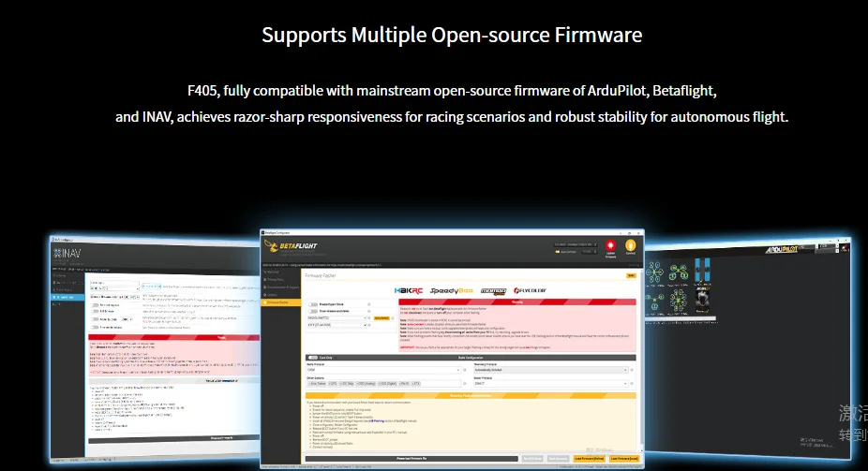The width and height of the screenshot is (868, 471).
Task: Toggle the Auto-Connect switch in Betaflight header
Action: point(557,252)
